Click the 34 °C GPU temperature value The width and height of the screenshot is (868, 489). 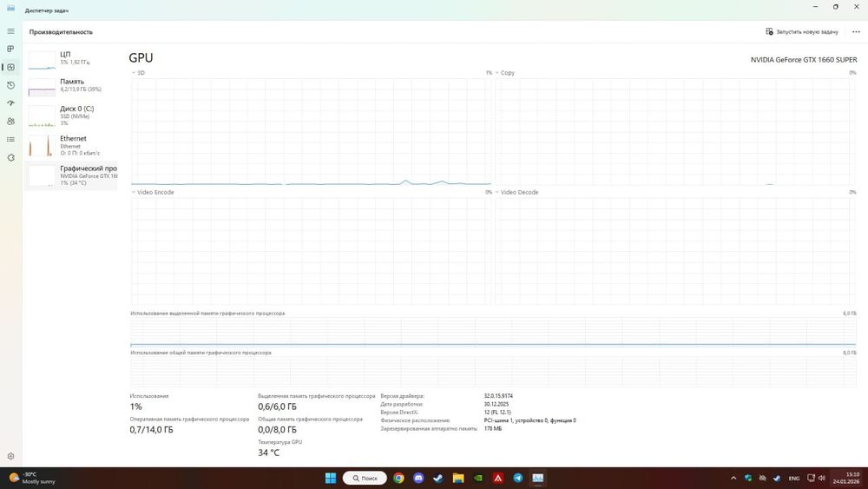(268, 453)
